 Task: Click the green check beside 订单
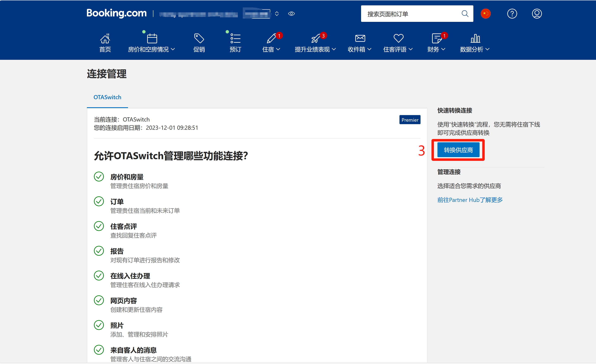[x=99, y=201]
